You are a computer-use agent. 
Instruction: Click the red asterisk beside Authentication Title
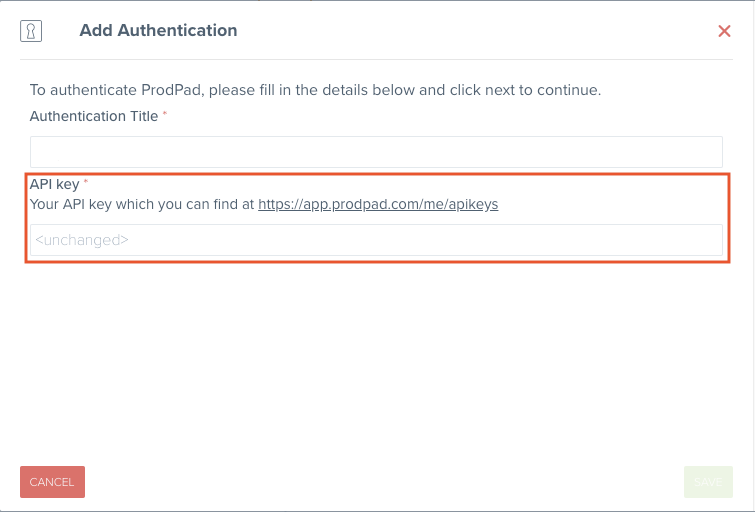click(165, 115)
